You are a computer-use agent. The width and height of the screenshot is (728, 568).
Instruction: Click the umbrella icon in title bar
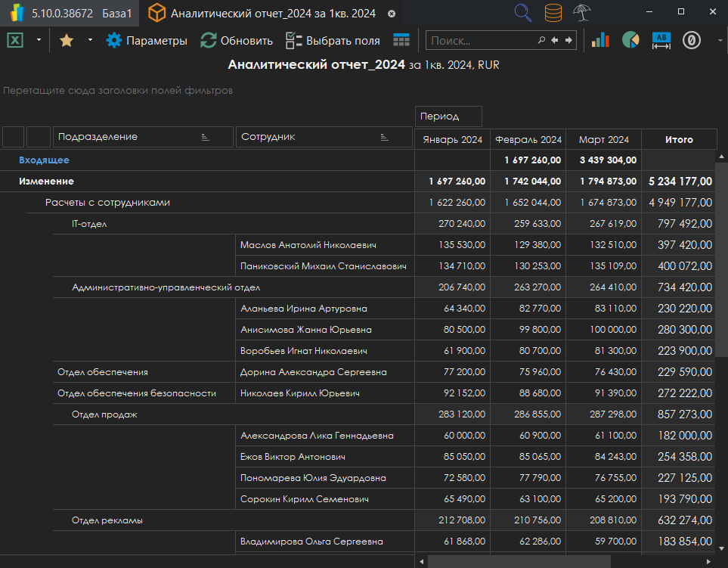582,13
